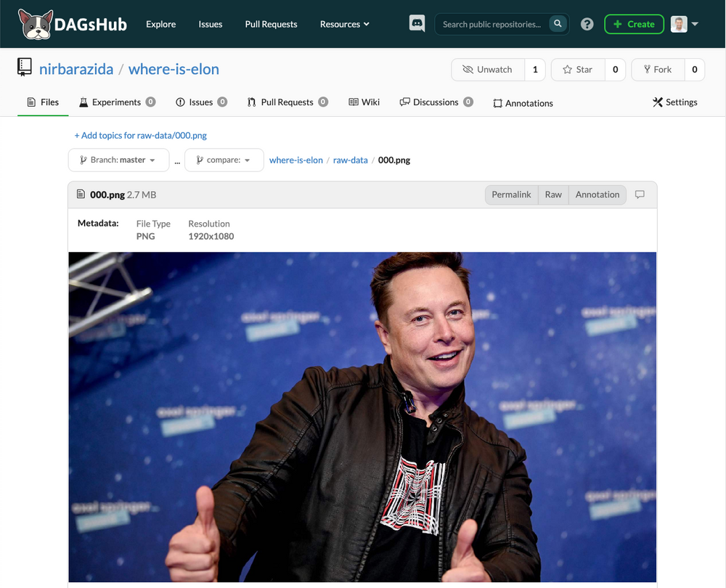Expand the Resources menu

click(344, 24)
